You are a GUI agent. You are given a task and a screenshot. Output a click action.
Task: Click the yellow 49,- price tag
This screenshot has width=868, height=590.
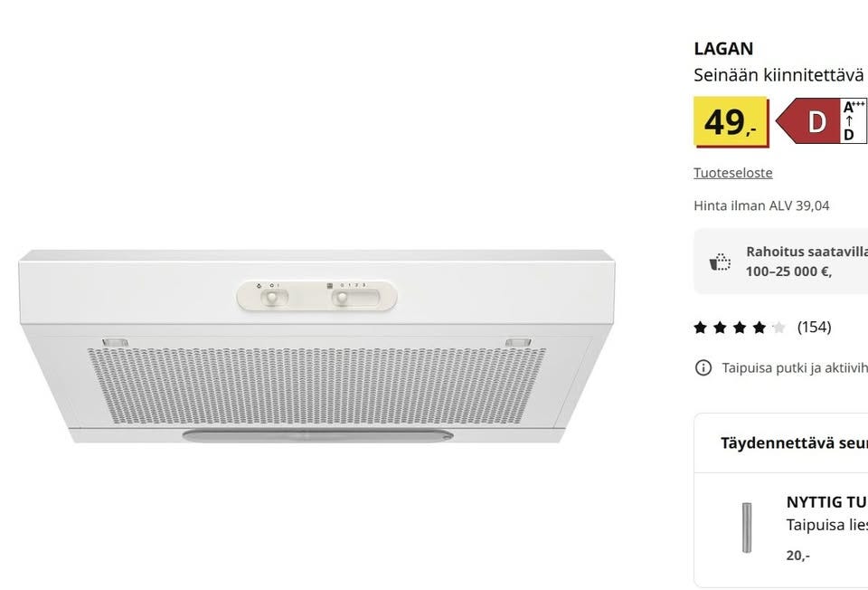731,121
